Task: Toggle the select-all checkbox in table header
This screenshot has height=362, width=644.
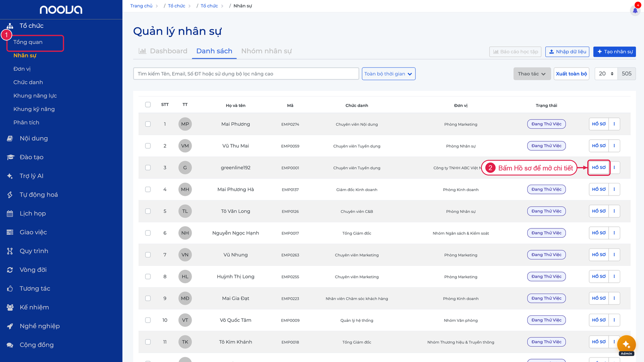Action: click(x=148, y=105)
